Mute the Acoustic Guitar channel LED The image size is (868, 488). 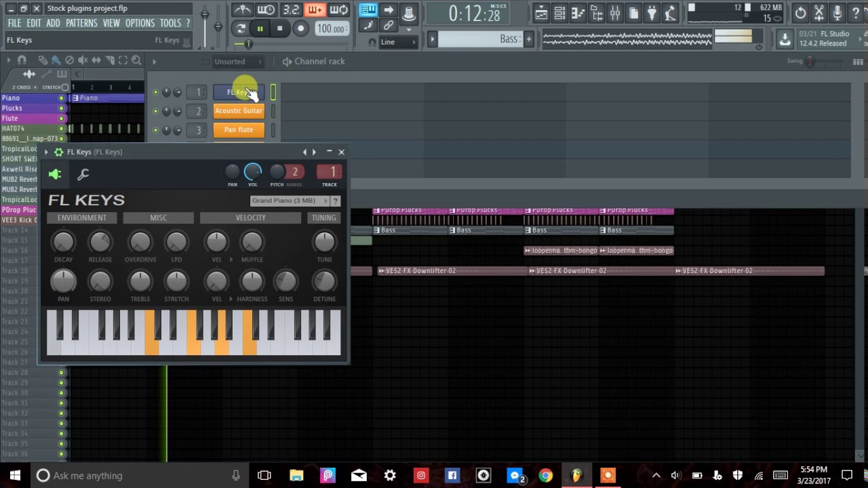click(x=155, y=111)
